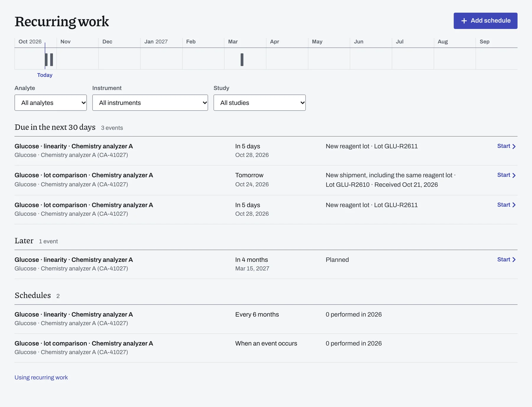This screenshot has height=407, width=532.
Task: Open the All studies dropdown
Action: click(259, 103)
